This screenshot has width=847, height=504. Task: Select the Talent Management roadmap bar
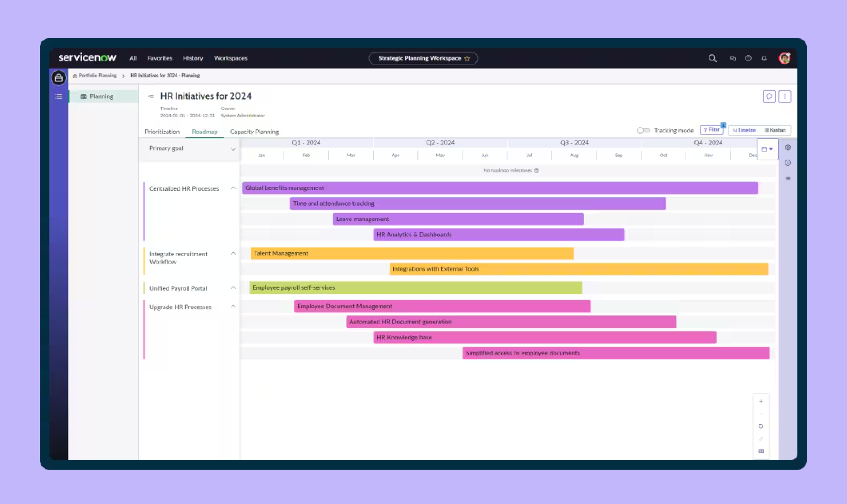point(412,254)
